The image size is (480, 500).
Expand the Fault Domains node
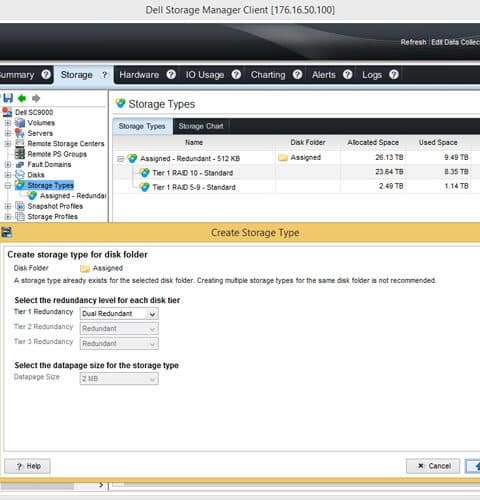pos(8,164)
